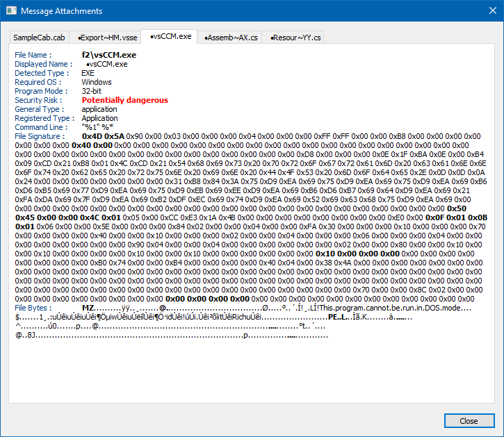504x437 pixels.
Task: Click the command line value "%1" %*
Action: coord(97,127)
